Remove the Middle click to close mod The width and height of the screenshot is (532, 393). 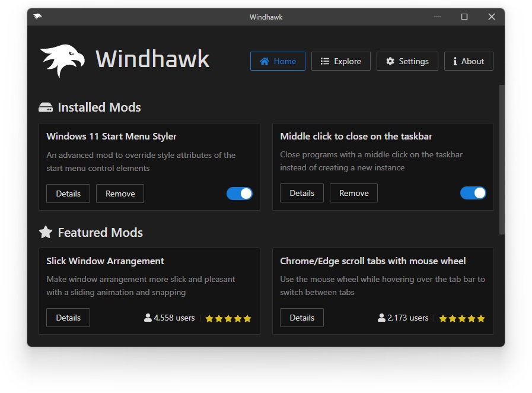pyautogui.click(x=353, y=192)
